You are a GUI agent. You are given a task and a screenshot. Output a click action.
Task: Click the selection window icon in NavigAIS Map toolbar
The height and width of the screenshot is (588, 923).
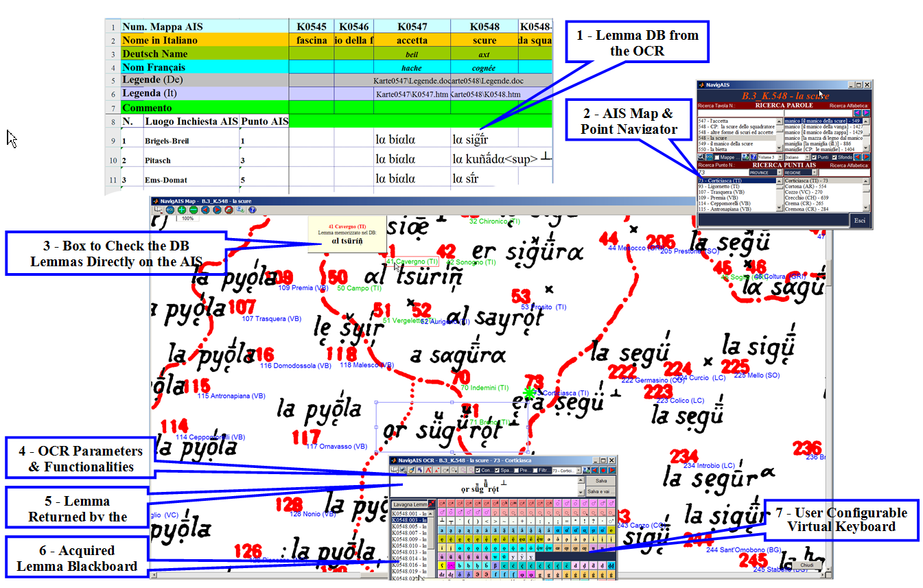(x=159, y=209)
